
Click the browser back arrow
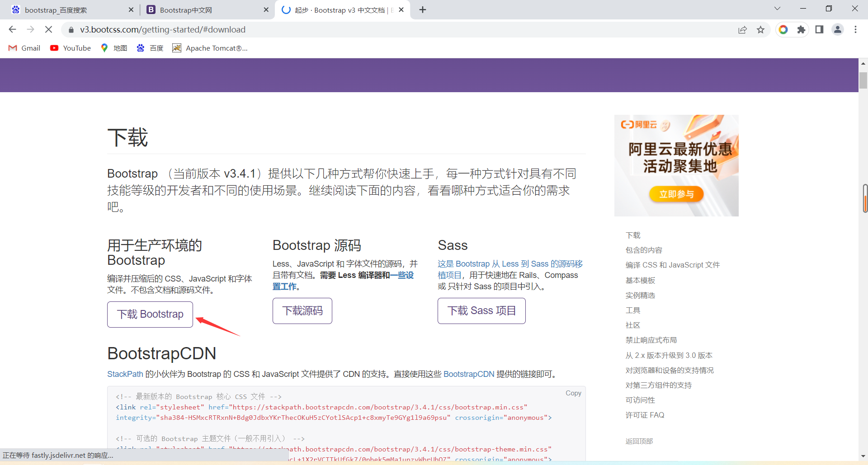pos(12,29)
